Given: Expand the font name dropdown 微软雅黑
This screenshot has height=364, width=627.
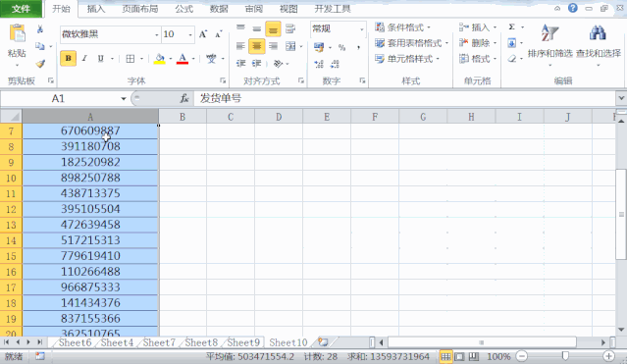Looking at the screenshot, I should coord(156,34).
